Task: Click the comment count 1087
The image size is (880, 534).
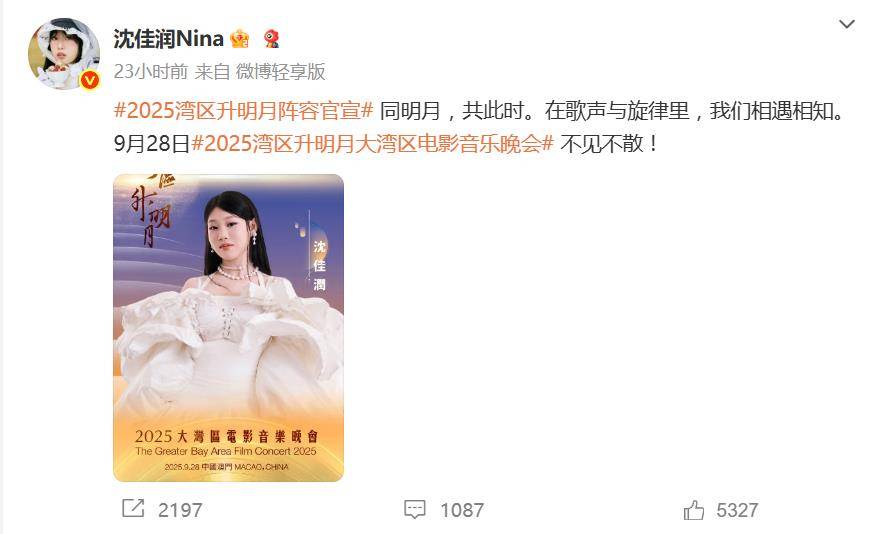Action: [462, 510]
